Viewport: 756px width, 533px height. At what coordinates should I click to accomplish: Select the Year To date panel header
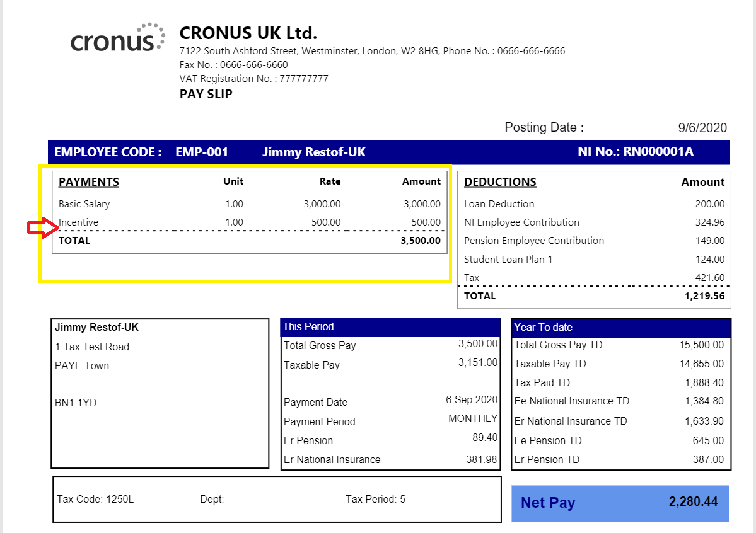click(x=622, y=327)
